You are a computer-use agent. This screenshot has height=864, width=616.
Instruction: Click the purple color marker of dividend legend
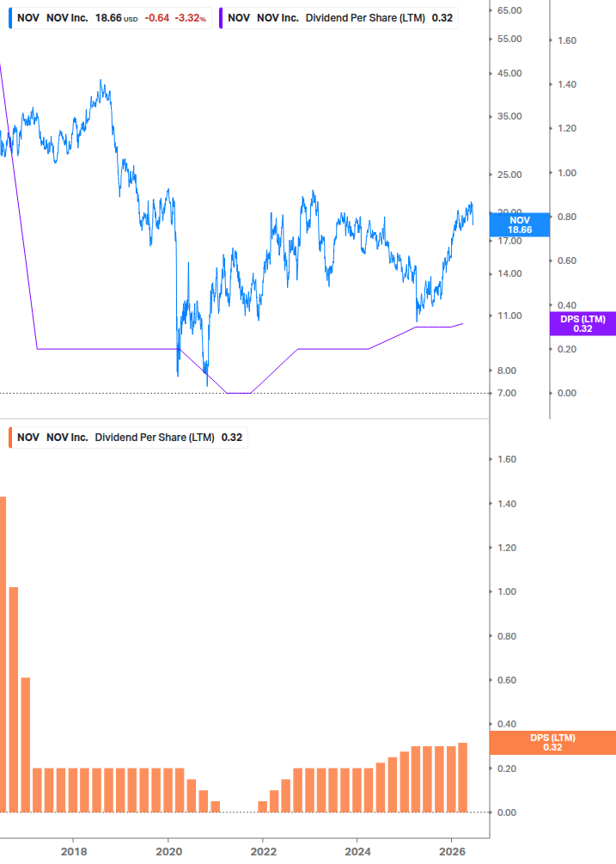coord(221,18)
